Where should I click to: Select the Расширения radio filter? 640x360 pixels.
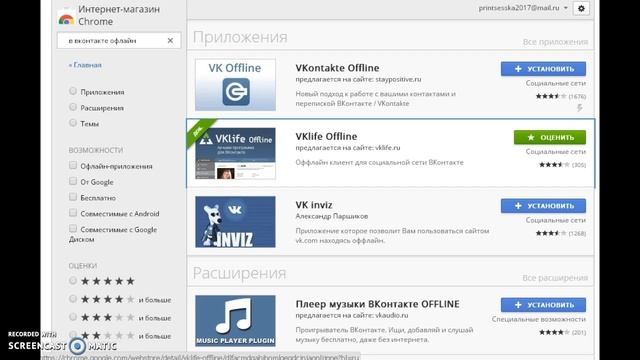click(73, 107)
